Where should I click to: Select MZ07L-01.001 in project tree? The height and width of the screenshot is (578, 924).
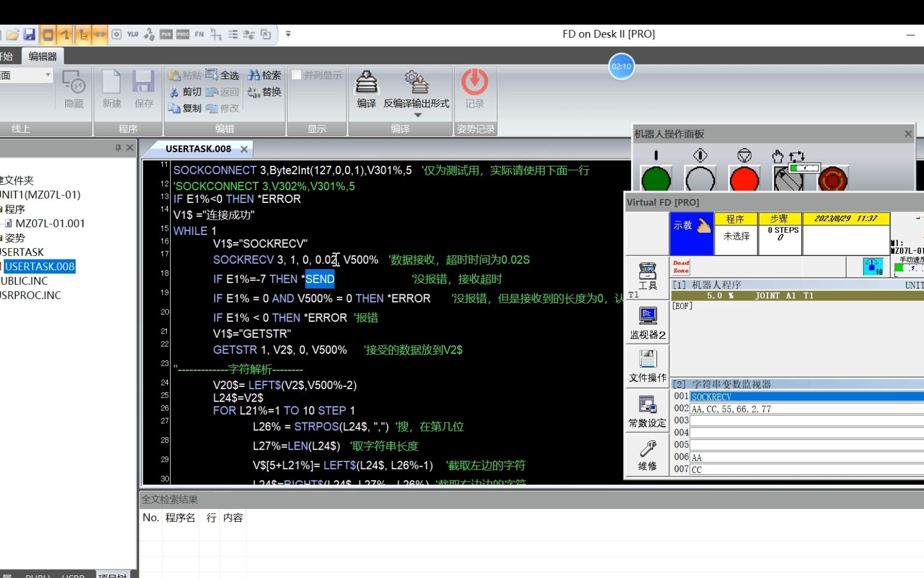click(50, 224)
